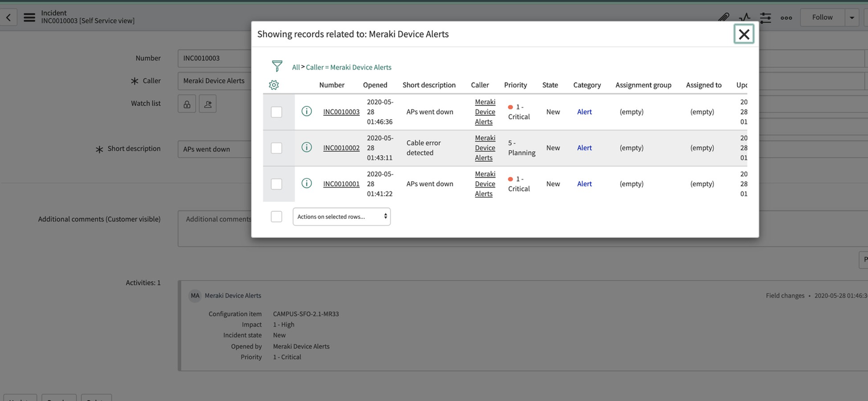
Task: Click the more options ellipsis icon
Action: (x=786, y=17)
